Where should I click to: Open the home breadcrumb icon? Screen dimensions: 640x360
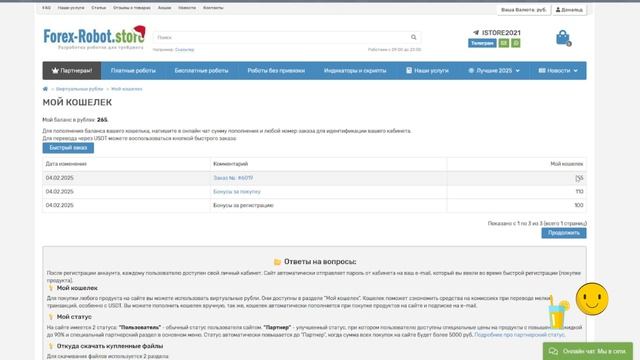tap(45, 89)
